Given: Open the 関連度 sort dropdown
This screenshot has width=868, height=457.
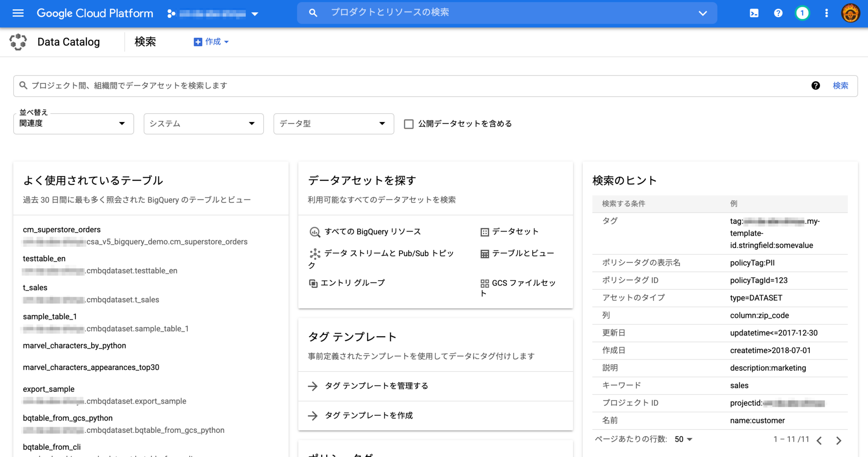Looking at the screenshot, I should [73, 124].
